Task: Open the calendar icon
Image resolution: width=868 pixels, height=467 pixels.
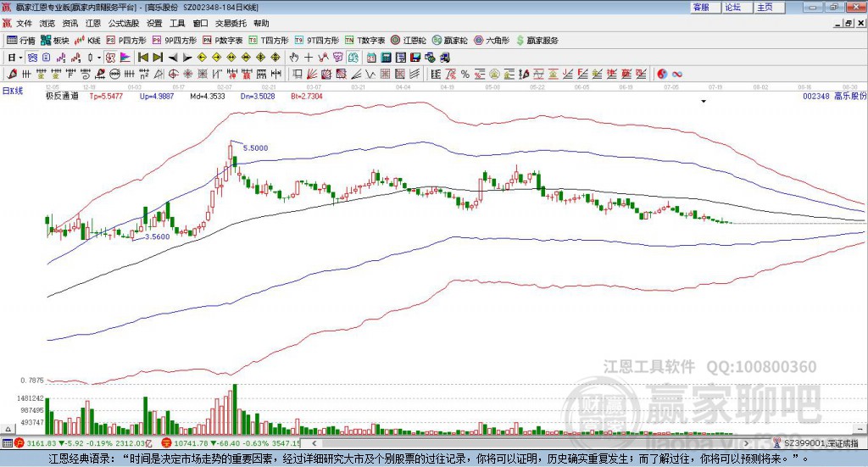Action: coord(371,58)
